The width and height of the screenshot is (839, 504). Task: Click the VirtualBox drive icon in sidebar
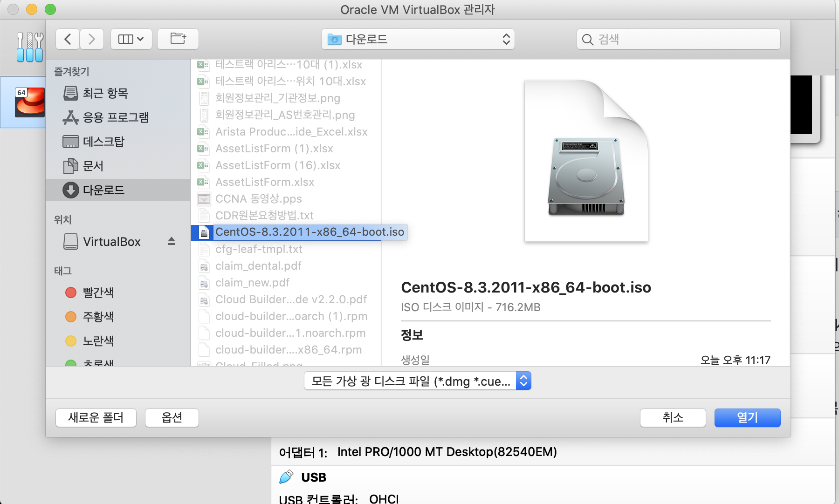tap(71, 241)
